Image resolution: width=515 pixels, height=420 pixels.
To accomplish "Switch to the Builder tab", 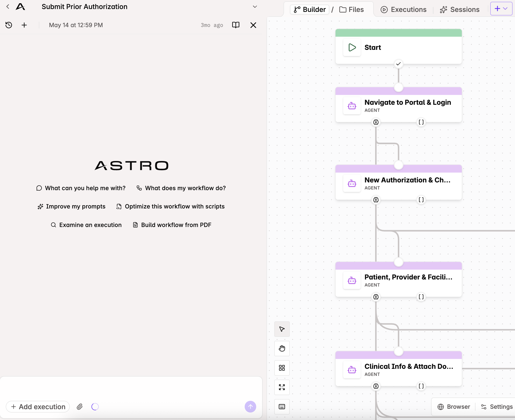I will pyautogui.click(x=310, y=9).
